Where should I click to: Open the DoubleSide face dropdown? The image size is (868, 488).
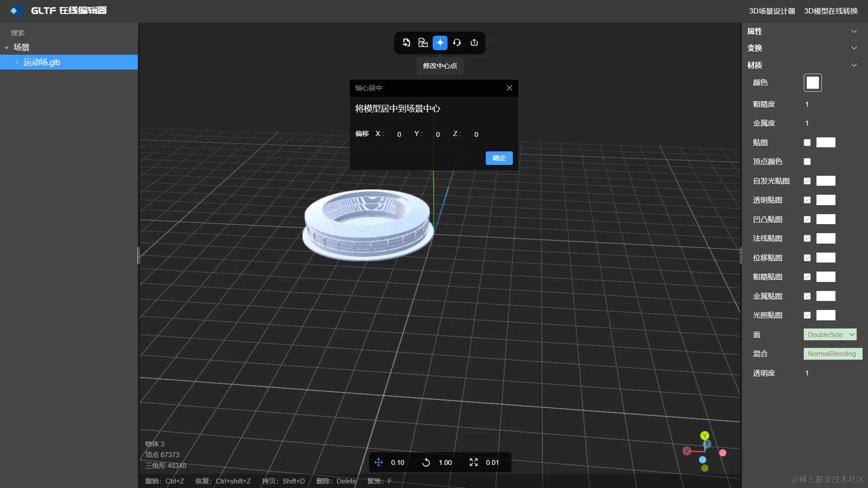(x=830, y=335)
